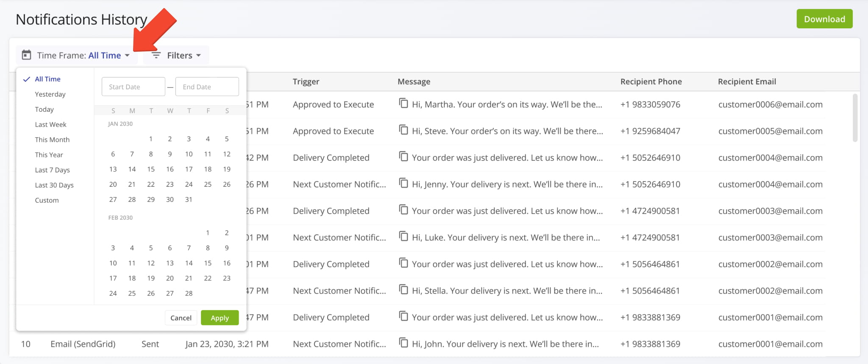868x364 pixels.
Task: Click the Start Date field
Action: 134,87
